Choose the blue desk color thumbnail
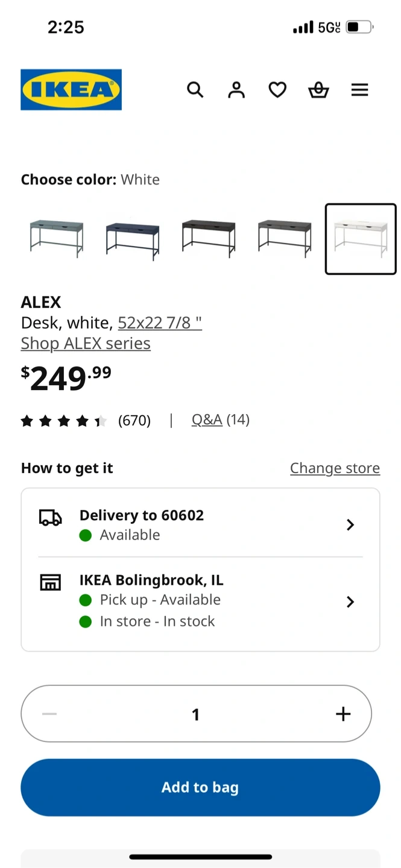The image size is (401, 868). (x=133, y=239)
